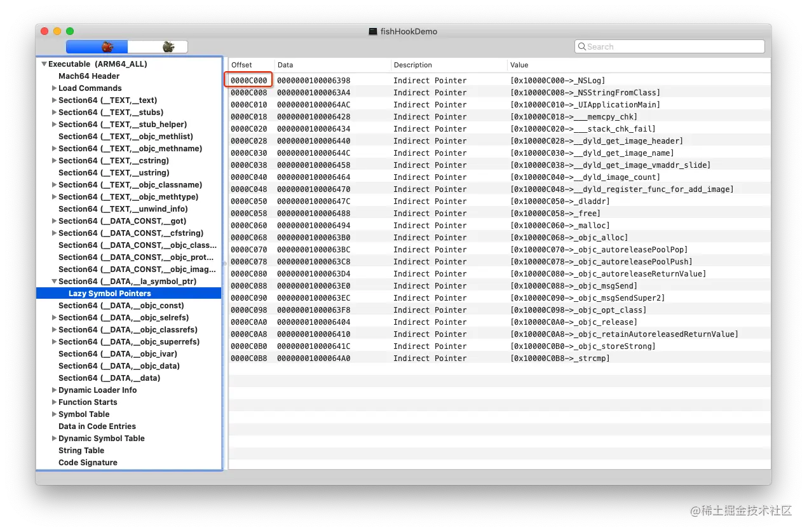Image resolution: width=807 pixels, height=532 pixels.
Task: Open the String Table item
Action: [81, 451]
